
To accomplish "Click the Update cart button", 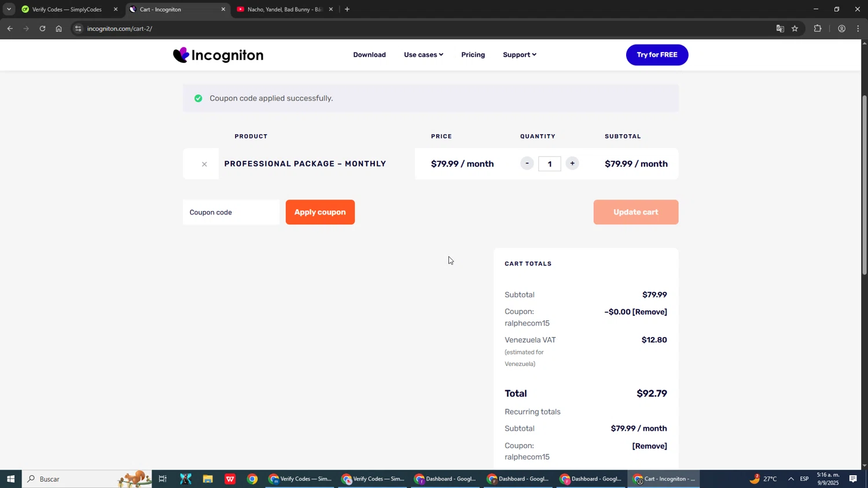I will pos(635,212).
